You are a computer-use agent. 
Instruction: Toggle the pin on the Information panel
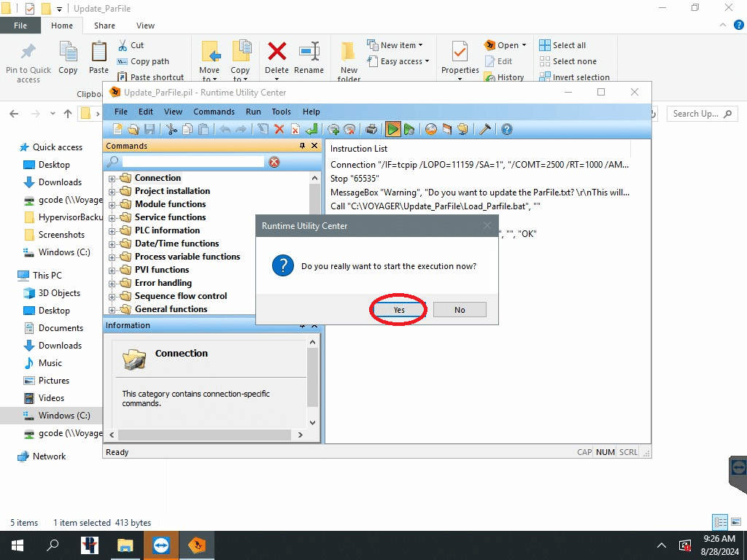pos(303,325)
